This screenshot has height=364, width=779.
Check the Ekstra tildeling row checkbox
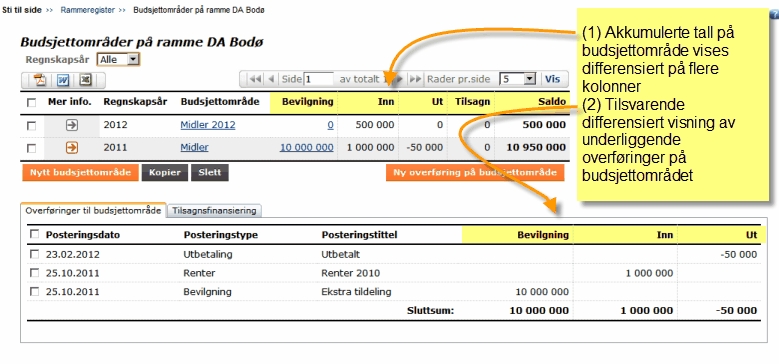click(34, 291)
